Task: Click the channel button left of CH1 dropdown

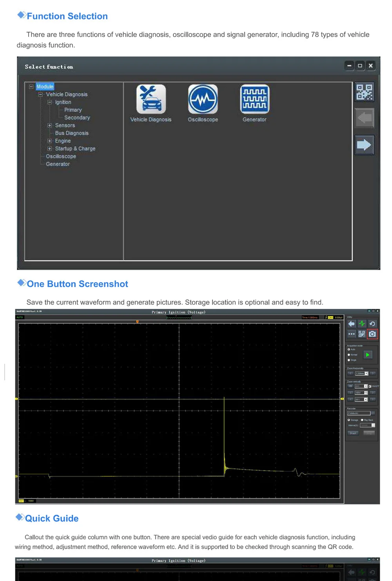Action: click(x=350, y=386)
